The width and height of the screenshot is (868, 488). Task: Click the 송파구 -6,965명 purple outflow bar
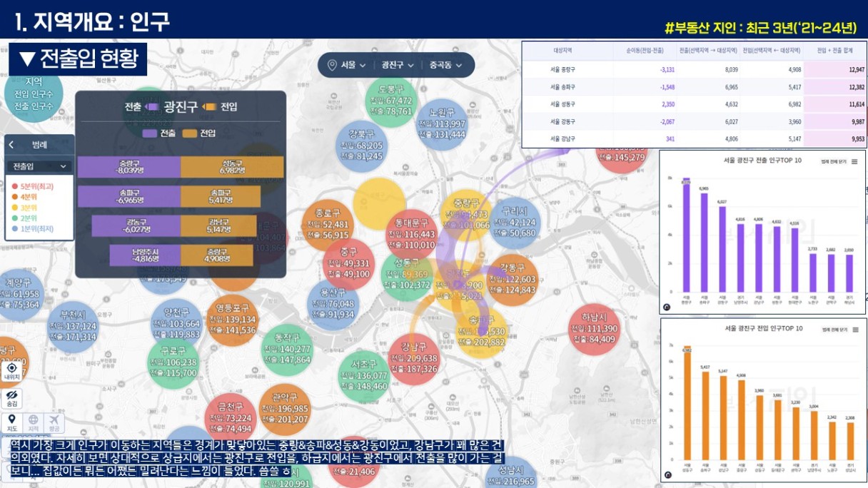pos(129,196)
